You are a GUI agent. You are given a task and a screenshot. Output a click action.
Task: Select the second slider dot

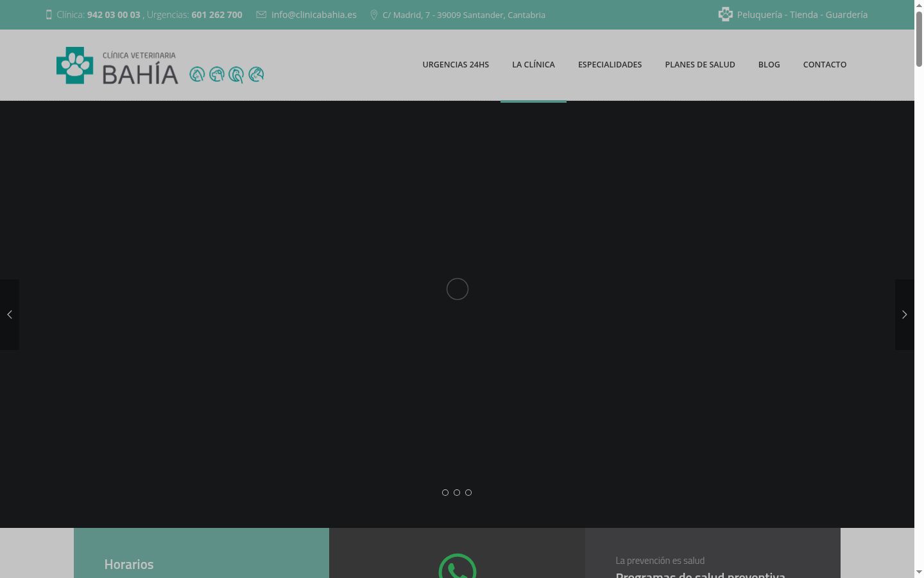pyautogui.click(x=457, y=493)
